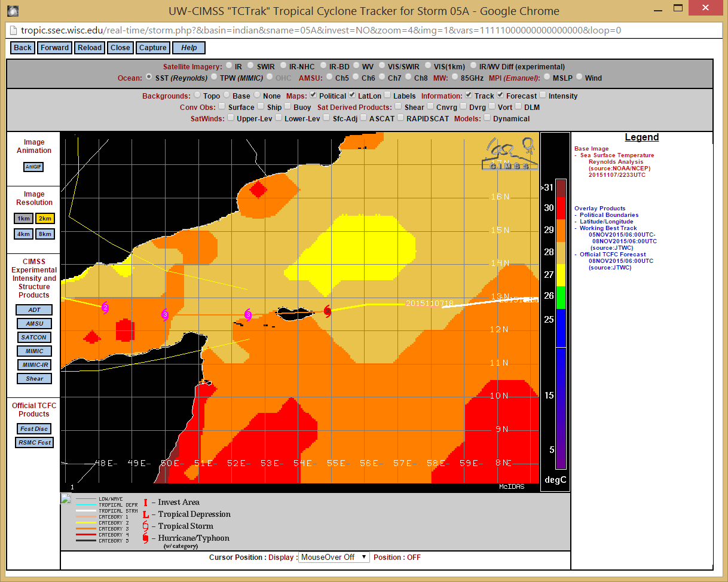Select the TPW (MIMIC) ocean radio button
The width and height of the screenshot is (728, 582).
(214, 78)
